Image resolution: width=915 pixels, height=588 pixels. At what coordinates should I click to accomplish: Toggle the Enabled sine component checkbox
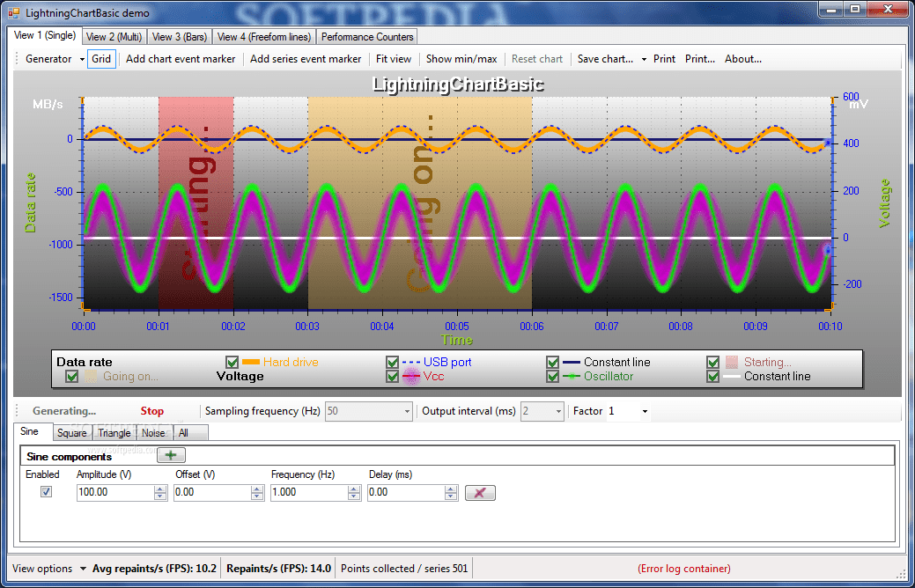(x=46, y=492)
